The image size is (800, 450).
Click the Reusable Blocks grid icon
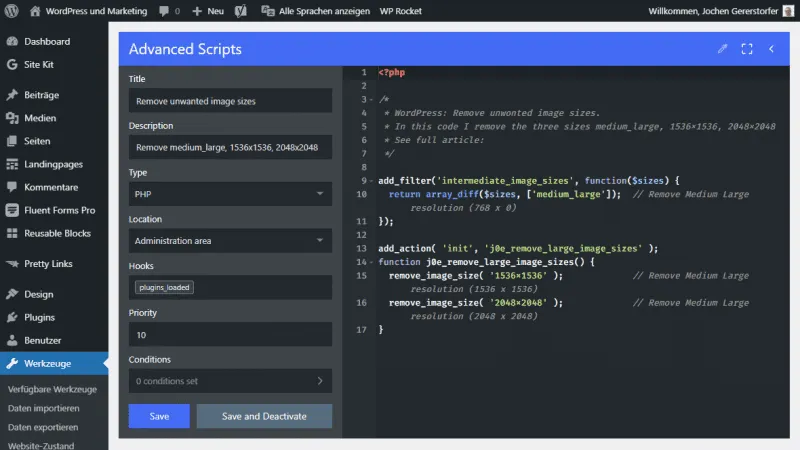pos(12,233)
